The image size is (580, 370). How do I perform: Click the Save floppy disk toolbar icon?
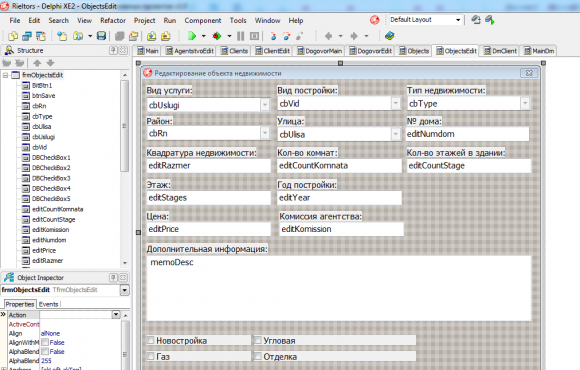click(101, 36)
